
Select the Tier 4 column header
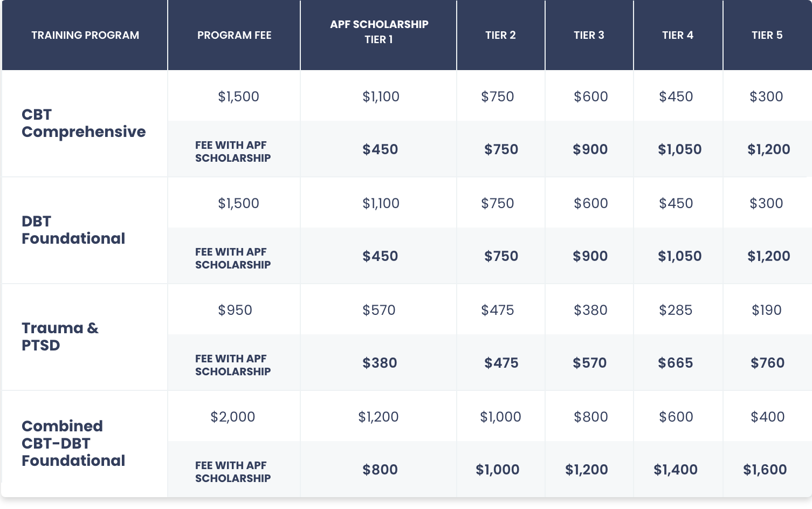point(678,35)
